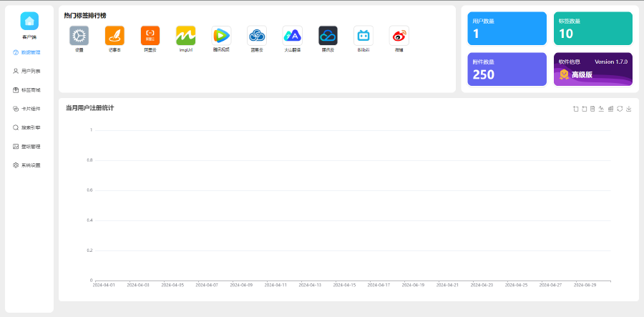This screenshot has height=317, width=644.
Task: Switch chart to line view
Action: click(x=602, y=109)
